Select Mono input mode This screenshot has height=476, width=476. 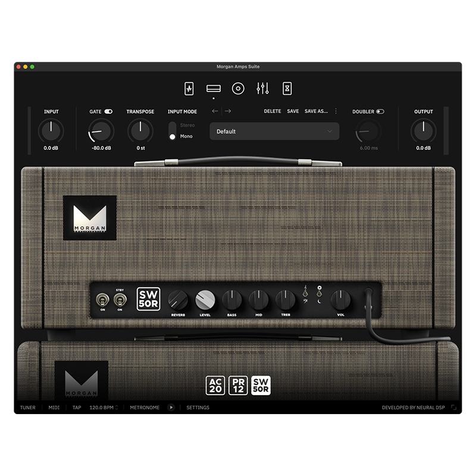186,136
